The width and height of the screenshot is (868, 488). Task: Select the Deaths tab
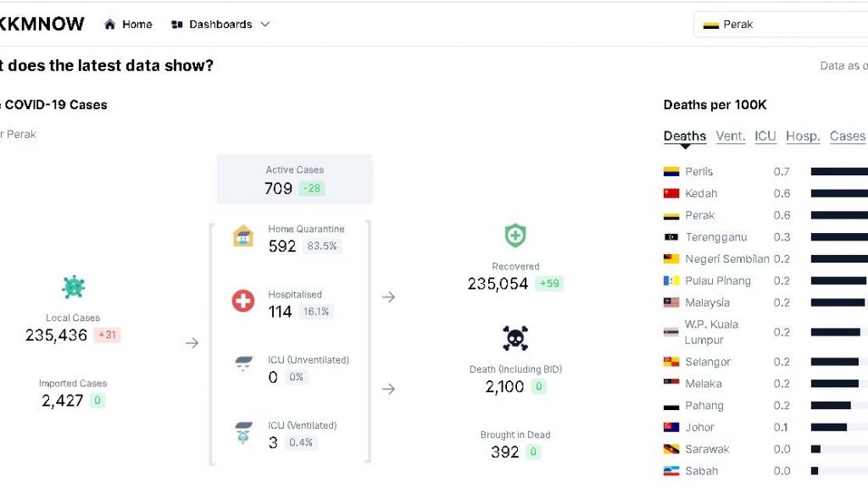pyautogui.click(x=685, y=136)
